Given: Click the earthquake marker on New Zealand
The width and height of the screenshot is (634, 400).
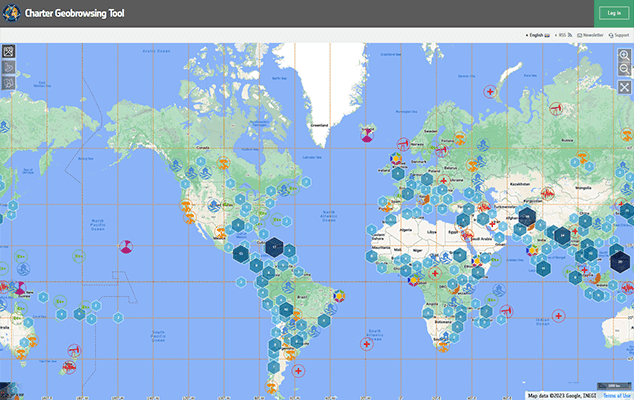Looking at the screenshot, I should [68, 367].
